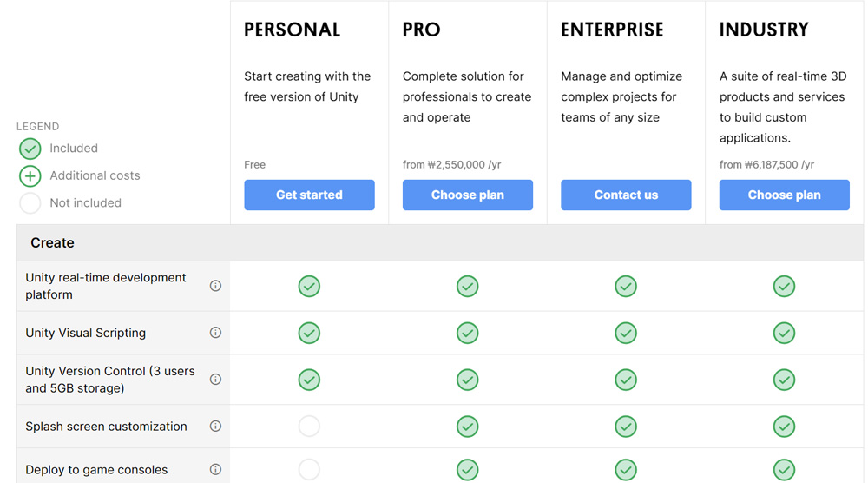Click the ENTERPRISE plan heading
This screenshot has width=868, height=483.
(612, 30)
